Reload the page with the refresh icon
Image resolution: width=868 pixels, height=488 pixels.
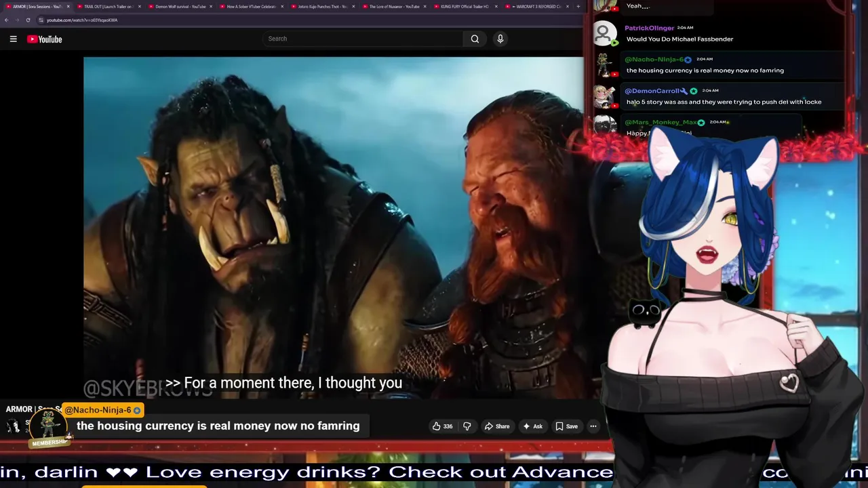tap(28, 20)
